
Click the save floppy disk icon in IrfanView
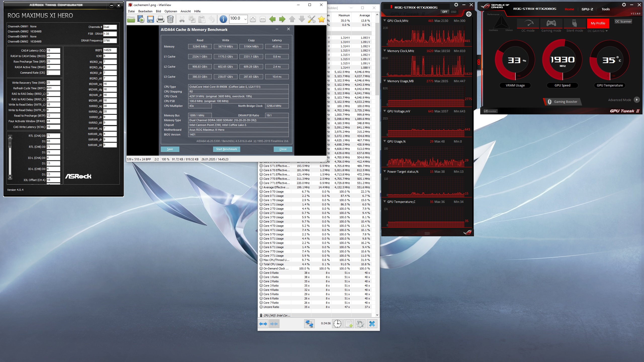150,19
